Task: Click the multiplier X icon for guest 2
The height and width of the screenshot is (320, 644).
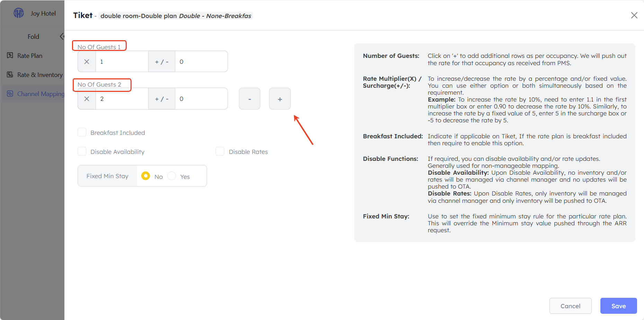Action: pyautogui.click(x=87, y=99)
